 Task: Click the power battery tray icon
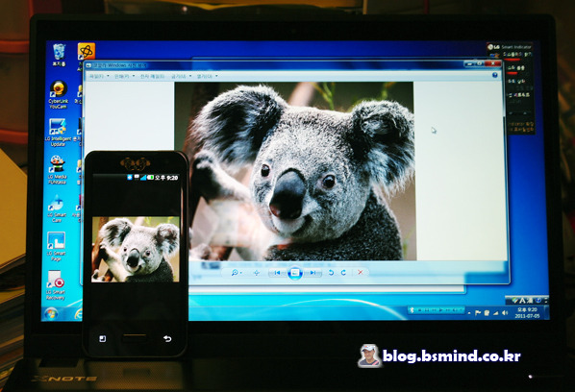[x=487, y=313]
